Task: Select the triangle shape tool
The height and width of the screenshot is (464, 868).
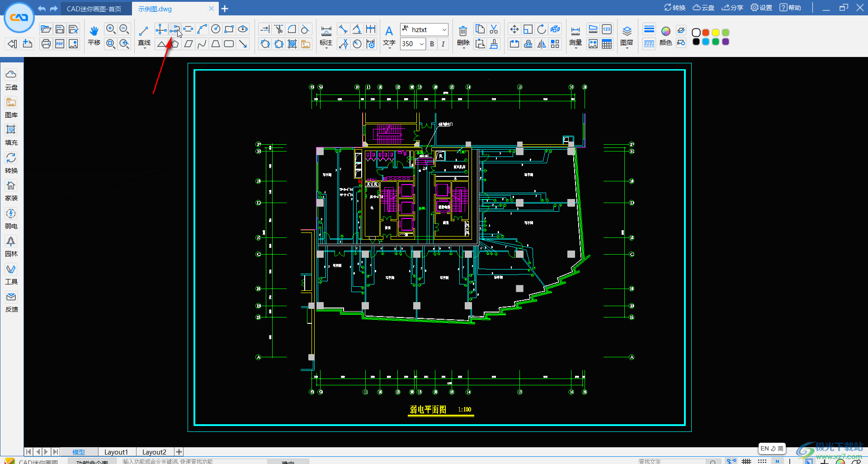Action: point(161,44)
